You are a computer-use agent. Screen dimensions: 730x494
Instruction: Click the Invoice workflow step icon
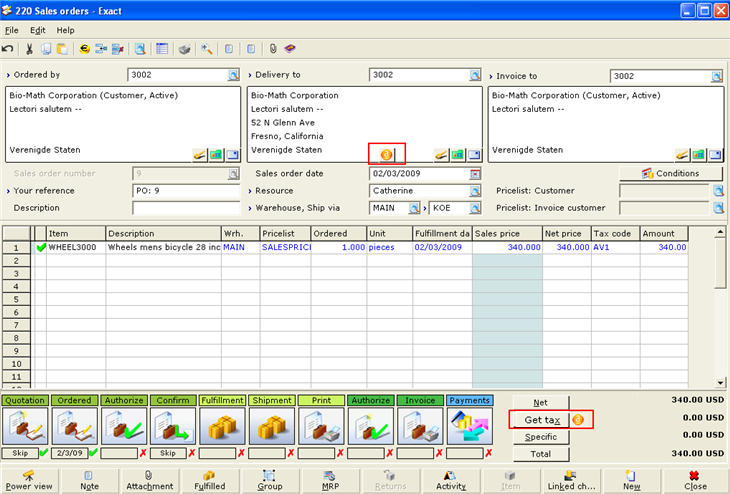point(420,426)
